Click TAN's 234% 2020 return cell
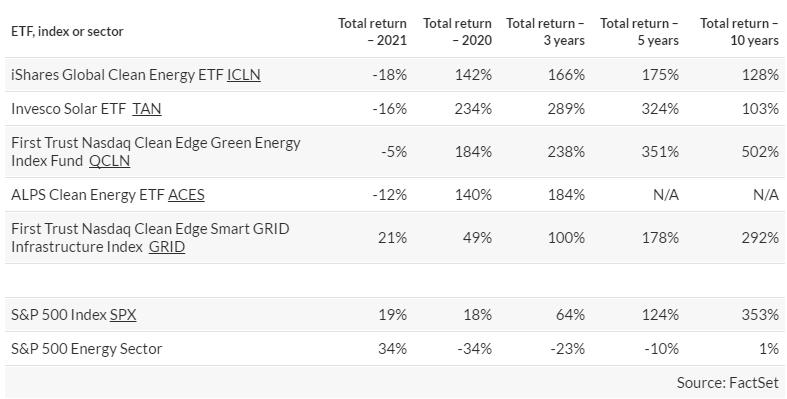The width and height of the screenshot is (787, 399). click(x=473, y=109)
